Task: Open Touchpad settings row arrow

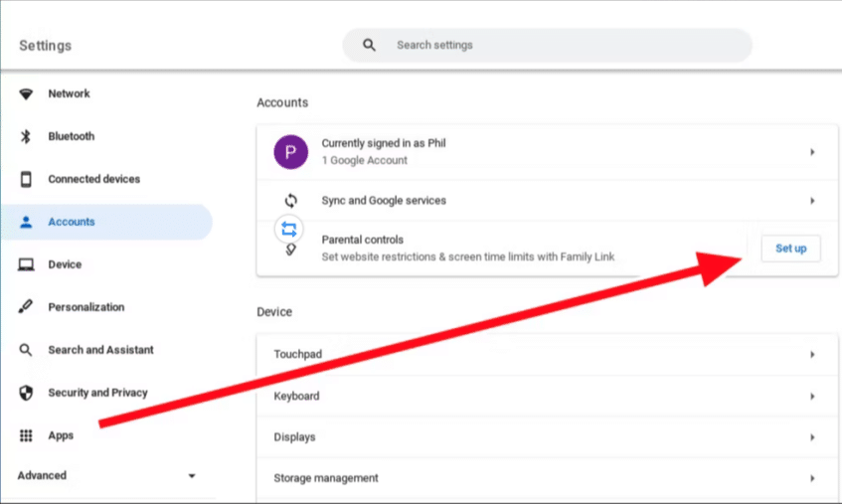Action: pyautogui.click(x=812, y=355)
